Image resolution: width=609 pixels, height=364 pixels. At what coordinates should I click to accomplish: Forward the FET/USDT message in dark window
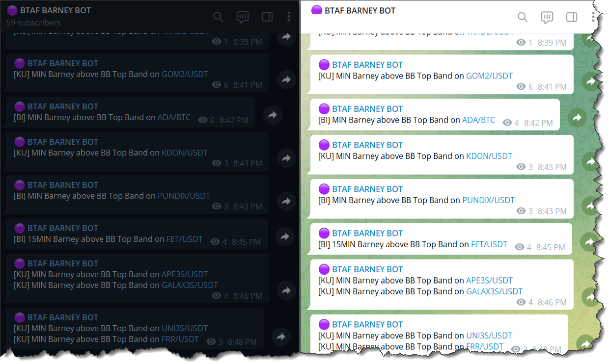285,237
